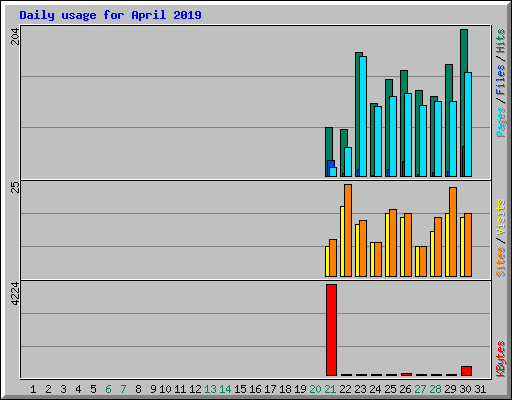
Task: Click the 204 y-axis maximum label
Action: [15, 36]
